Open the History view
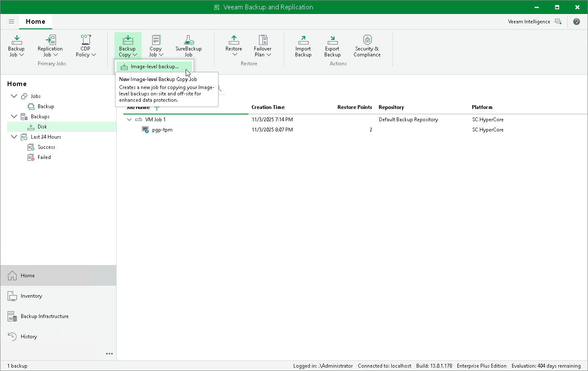The height and width of the screenshot is (371, 588). [x=58, y=337]
